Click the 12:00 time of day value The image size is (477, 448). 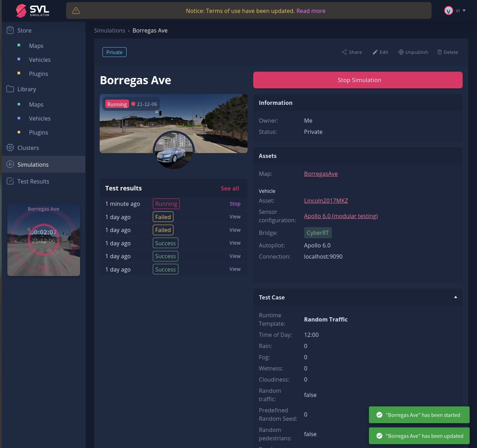[311, 335]
